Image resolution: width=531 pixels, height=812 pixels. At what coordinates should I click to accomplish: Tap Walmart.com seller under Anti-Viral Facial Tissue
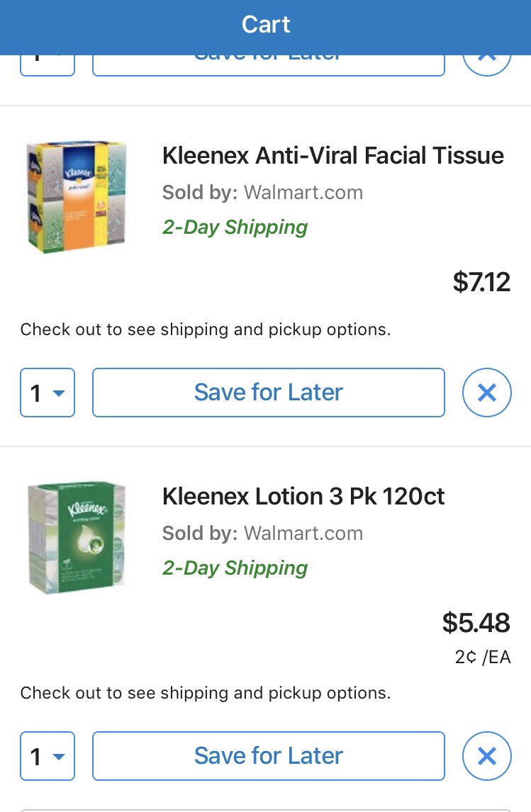(303, 193)
